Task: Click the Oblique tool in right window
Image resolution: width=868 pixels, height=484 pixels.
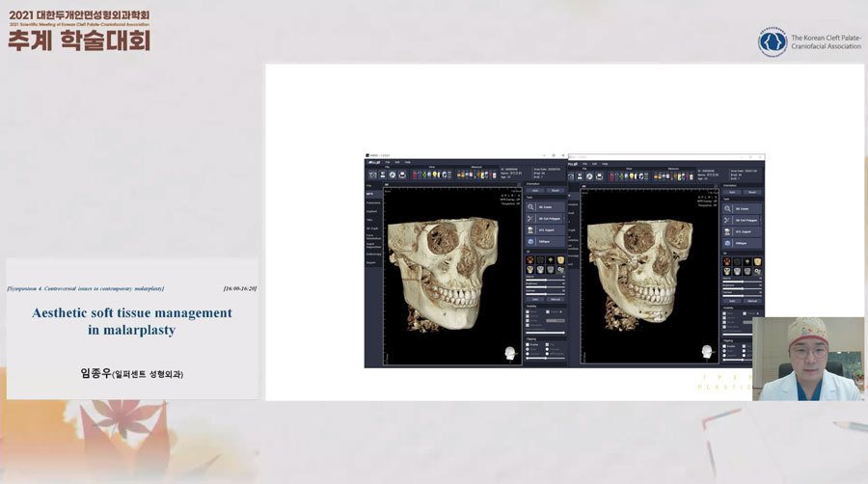Action: tap(742, 243)
